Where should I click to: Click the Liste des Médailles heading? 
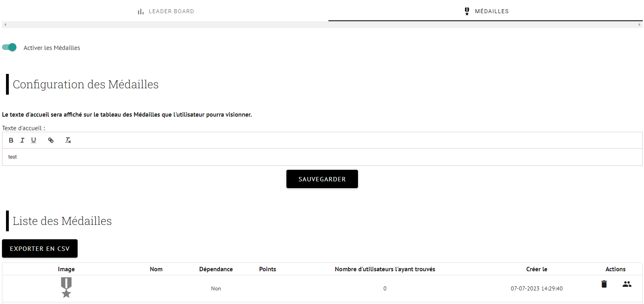coord(62,221)
